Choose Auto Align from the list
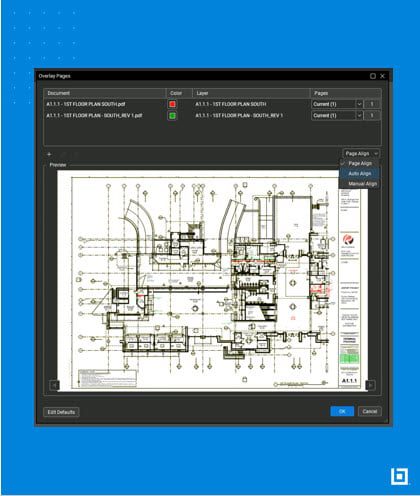The image size is (420, 496). pyautogui.click(x=359, y=174)
